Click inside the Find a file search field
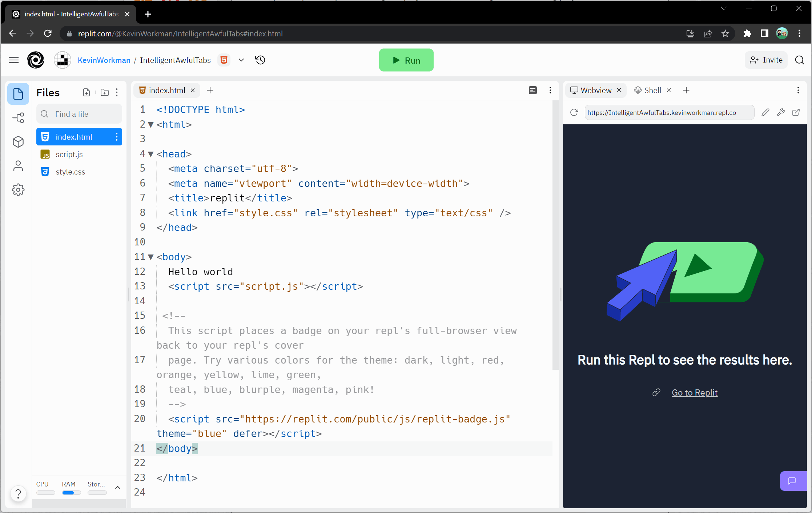The image size is (812, 513). coord(79,114)
